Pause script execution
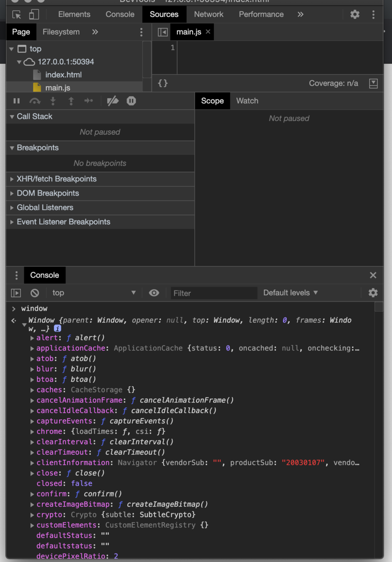This screenshot has width=392, height=562. pos(17,101)
